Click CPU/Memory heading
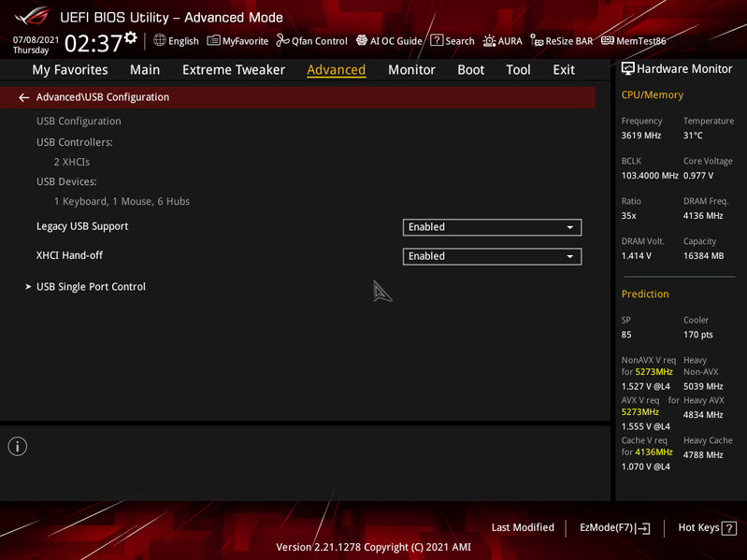Image resolution: width=747 pixels, height=560 pixels. [653, 94]
